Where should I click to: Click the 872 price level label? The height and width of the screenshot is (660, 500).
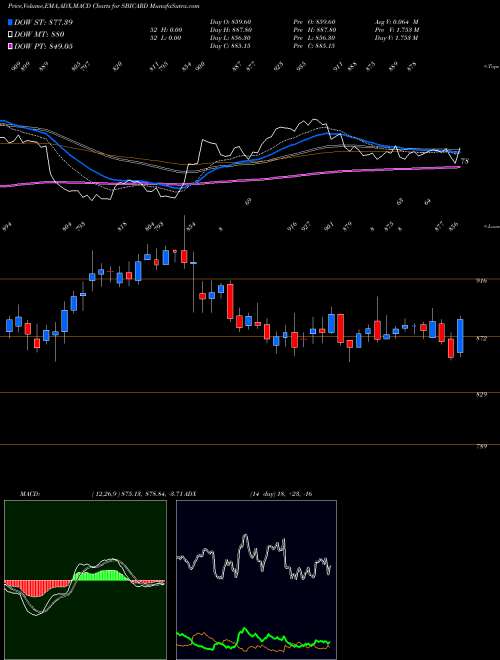(483, 338)
